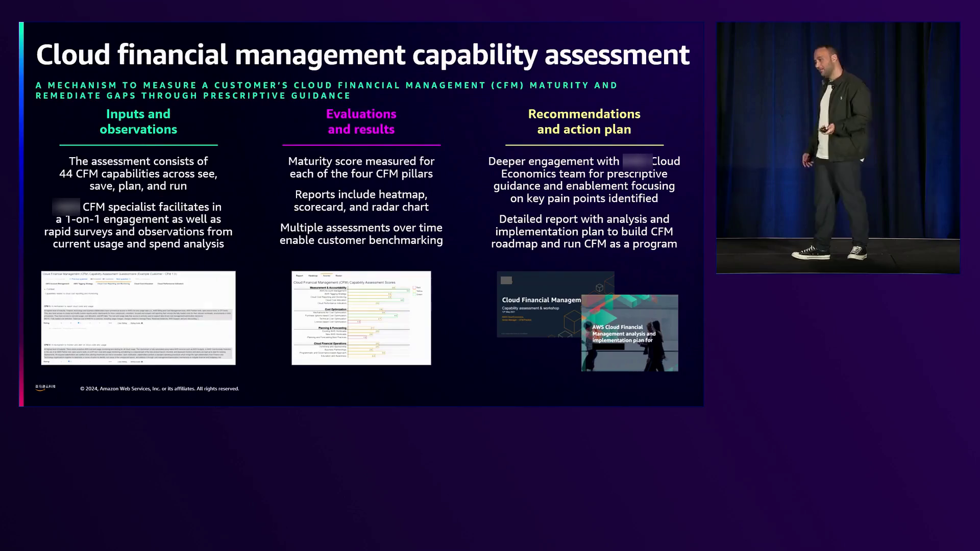Click the slide title 'Cloud financial management capability assessment'

[362, 55]
